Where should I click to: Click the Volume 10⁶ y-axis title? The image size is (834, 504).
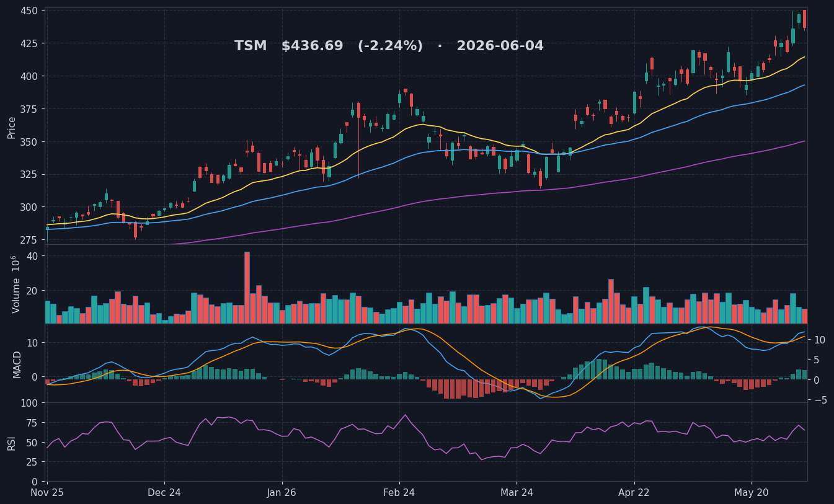click(x=15, y=284)
